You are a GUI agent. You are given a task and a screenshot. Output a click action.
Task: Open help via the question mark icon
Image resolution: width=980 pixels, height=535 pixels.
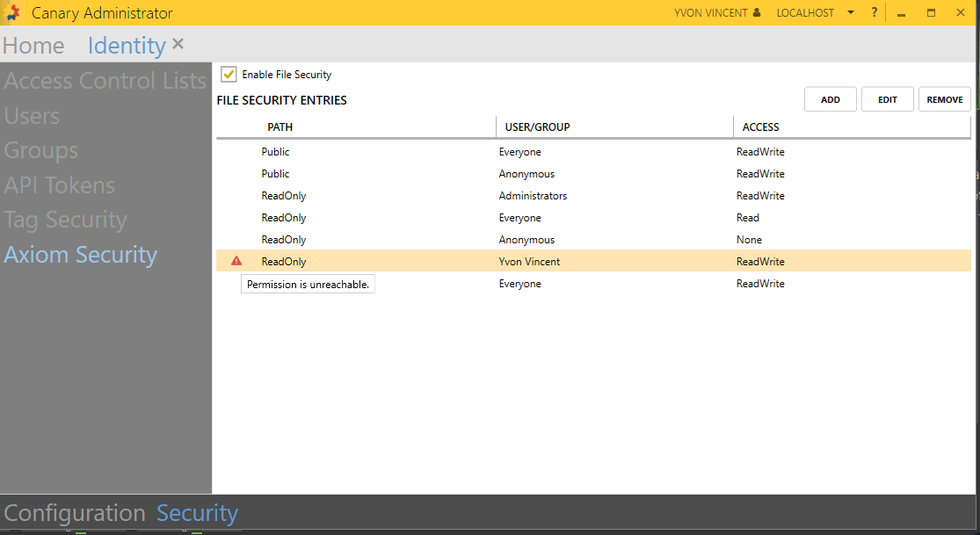[x=875, y=13]
